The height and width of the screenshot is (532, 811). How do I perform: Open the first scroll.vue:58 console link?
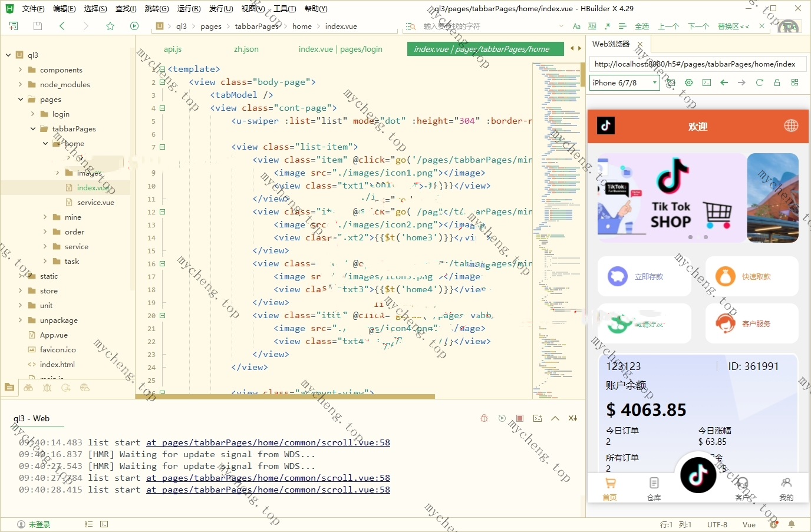click(268, 442)
